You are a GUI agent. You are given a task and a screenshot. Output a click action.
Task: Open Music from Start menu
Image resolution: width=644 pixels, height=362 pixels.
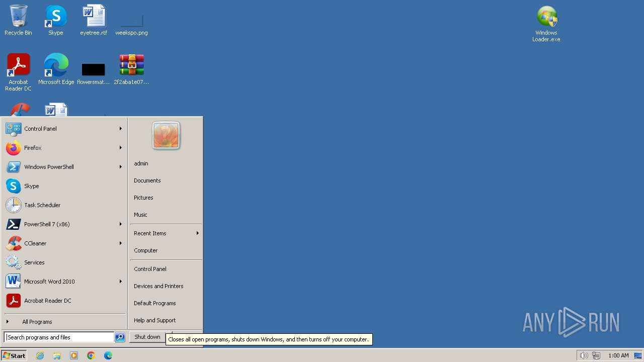(140, 215)
